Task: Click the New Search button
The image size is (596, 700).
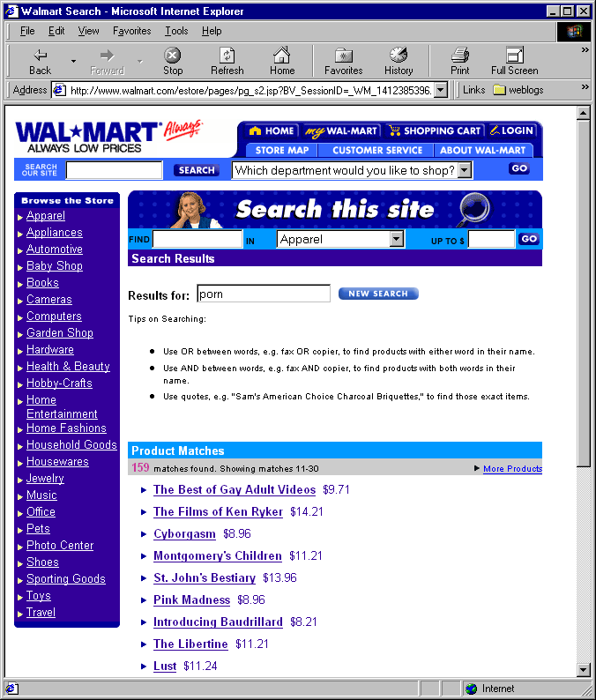Action: tap(378, 294)
